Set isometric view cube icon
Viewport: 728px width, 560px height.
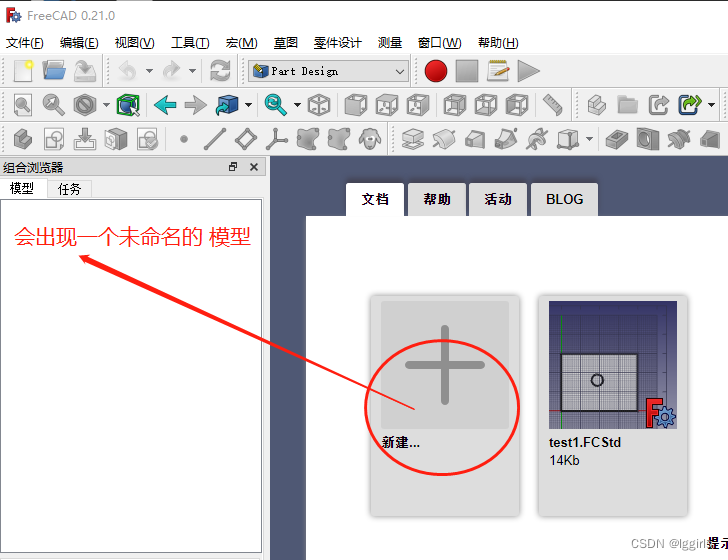click(319, 105)
